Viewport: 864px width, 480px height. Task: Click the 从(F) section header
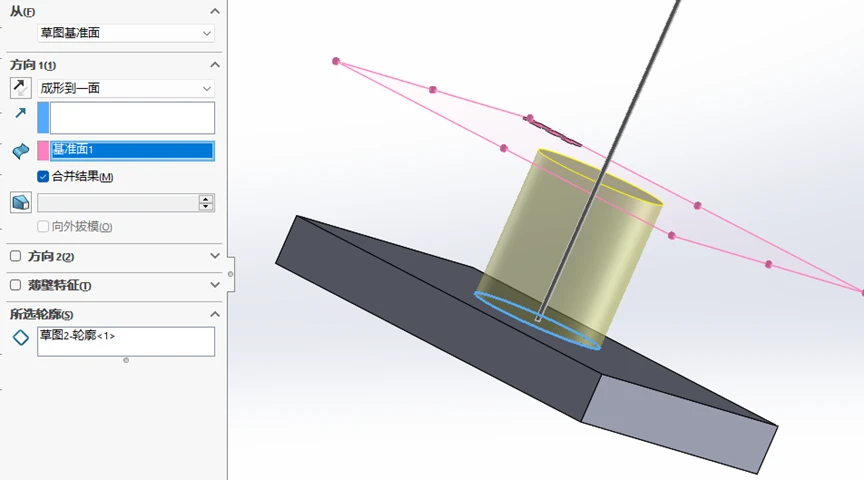tap(22, 11)
